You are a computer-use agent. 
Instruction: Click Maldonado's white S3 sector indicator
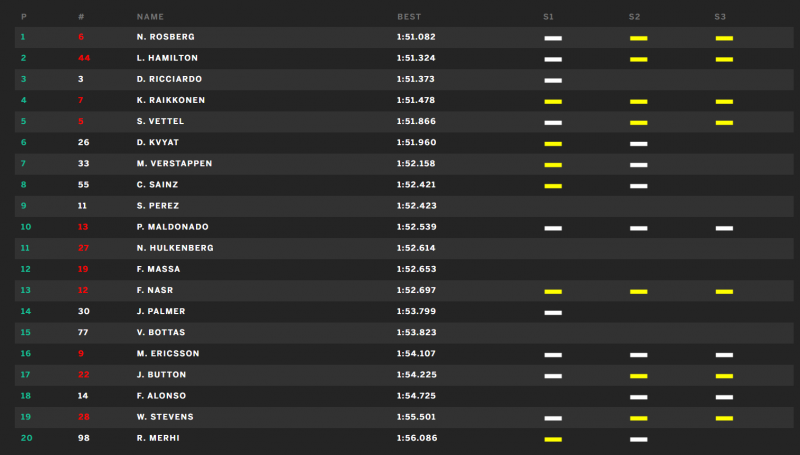point(724,228)
